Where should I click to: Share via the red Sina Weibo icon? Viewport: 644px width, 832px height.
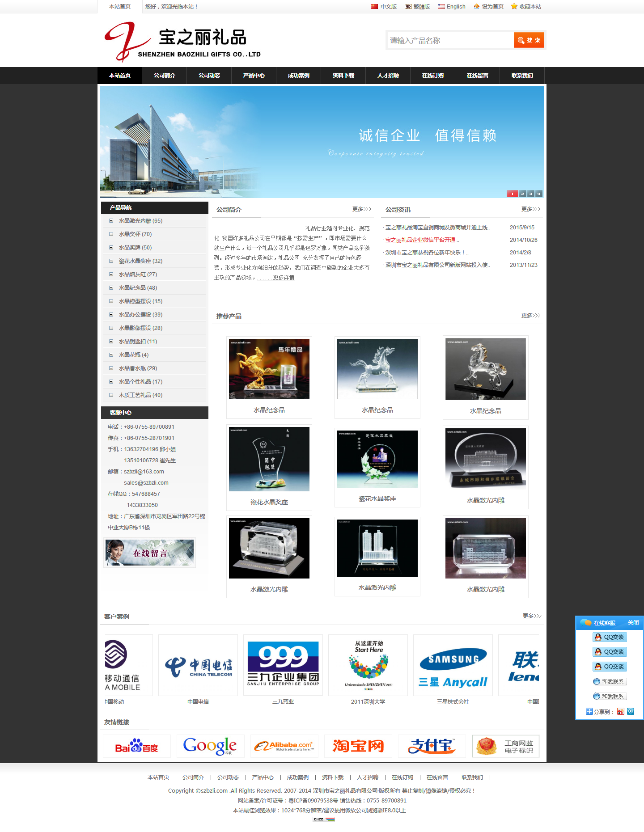(x=621, y=712)
